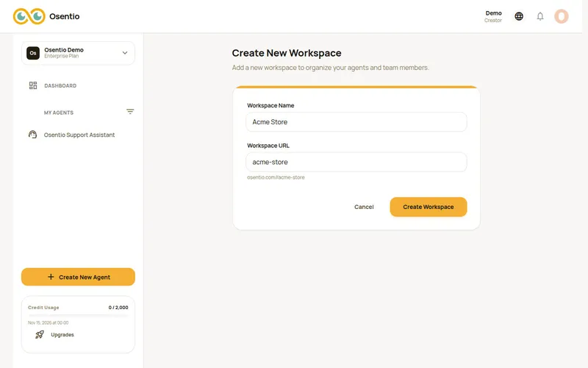Click the Osentio infinity-eyes logo

click(29, 16)
